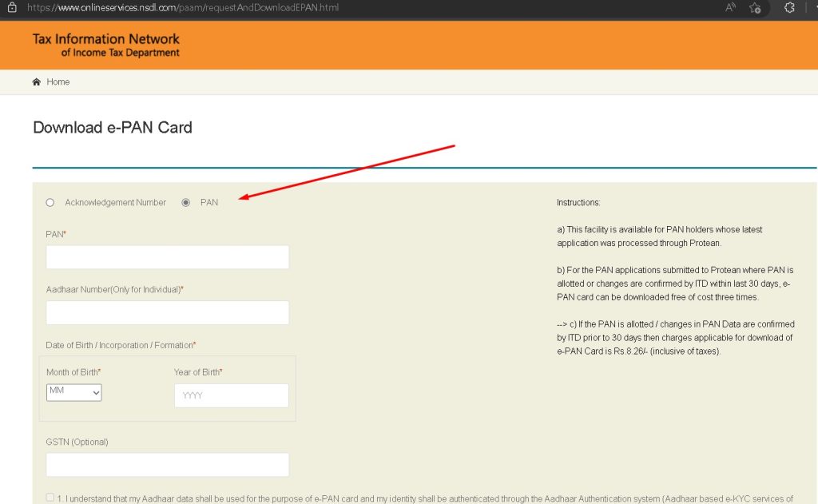
Task: Click the Tax Information Network logo
Action: click(105, 45)
